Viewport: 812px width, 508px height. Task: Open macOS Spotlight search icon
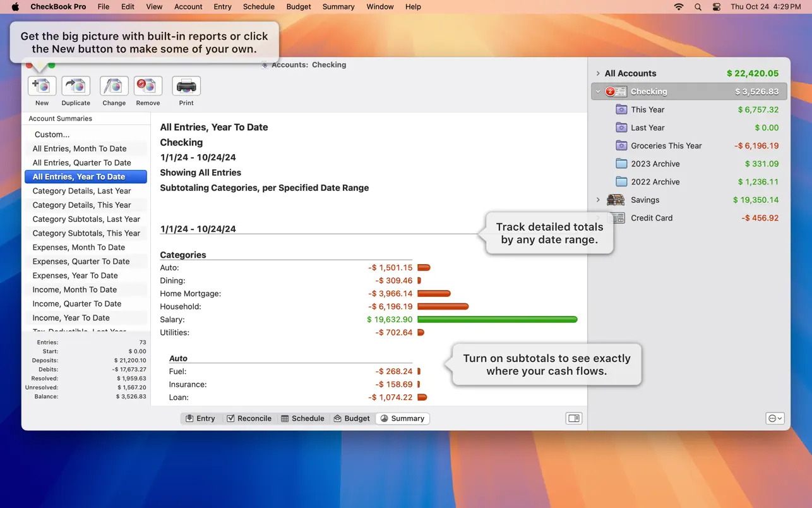pos(698,7)
